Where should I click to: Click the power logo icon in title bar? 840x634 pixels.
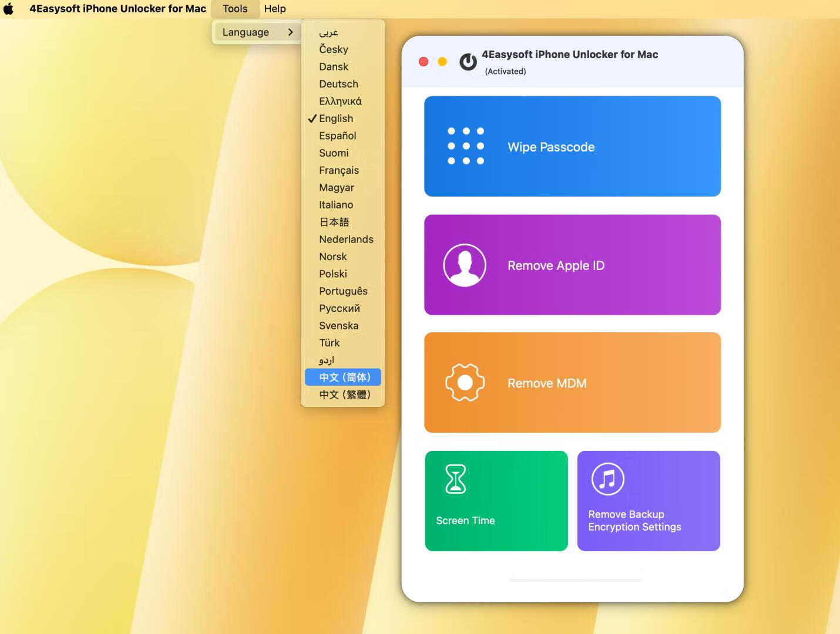tap(468, 62)
